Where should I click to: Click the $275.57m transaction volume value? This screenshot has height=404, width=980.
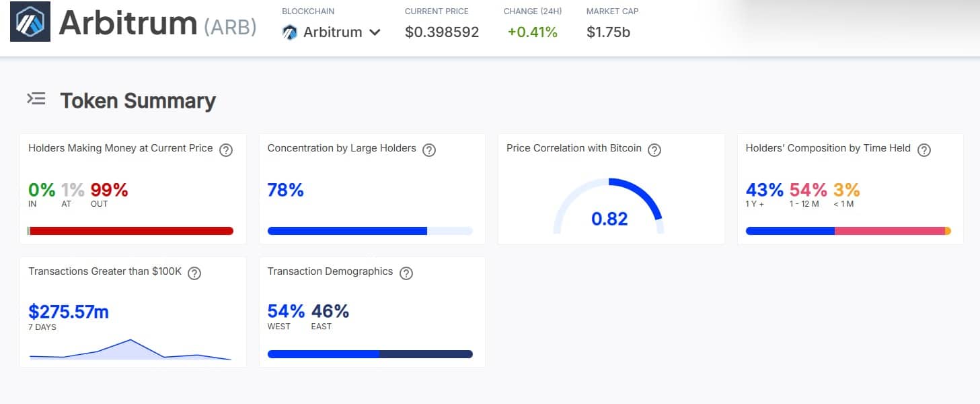[69, 312]
